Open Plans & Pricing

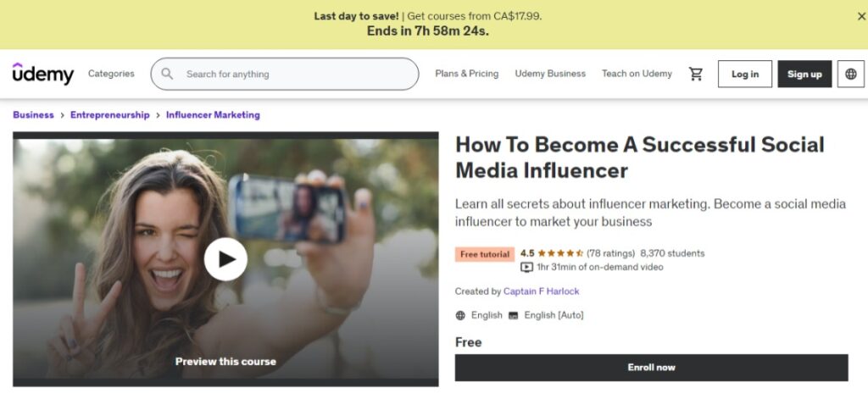(467, 74)
